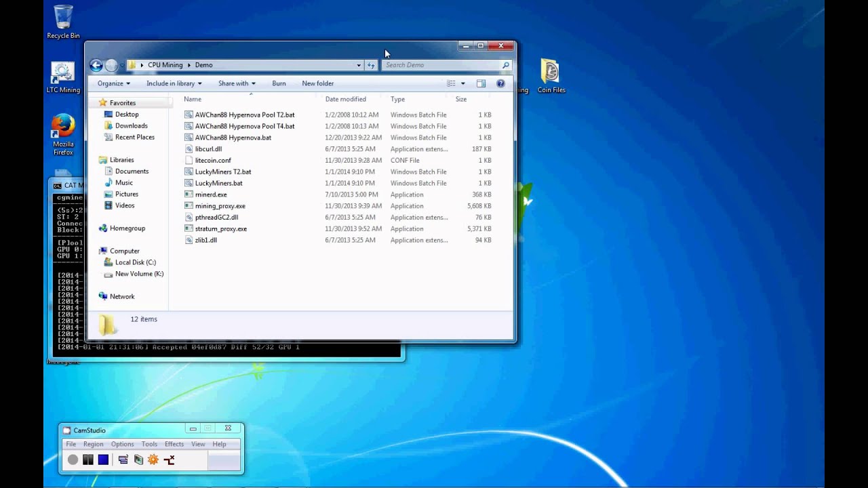The height and width of the screenshot is (488, 868).
Task: Open CamStudio Effects menu
Action: 174,444
